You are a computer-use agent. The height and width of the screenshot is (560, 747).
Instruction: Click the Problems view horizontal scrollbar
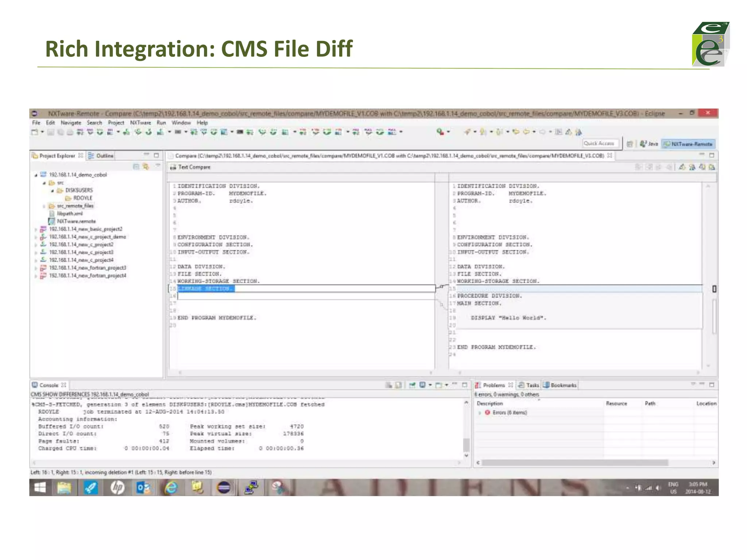pos(574,463)
